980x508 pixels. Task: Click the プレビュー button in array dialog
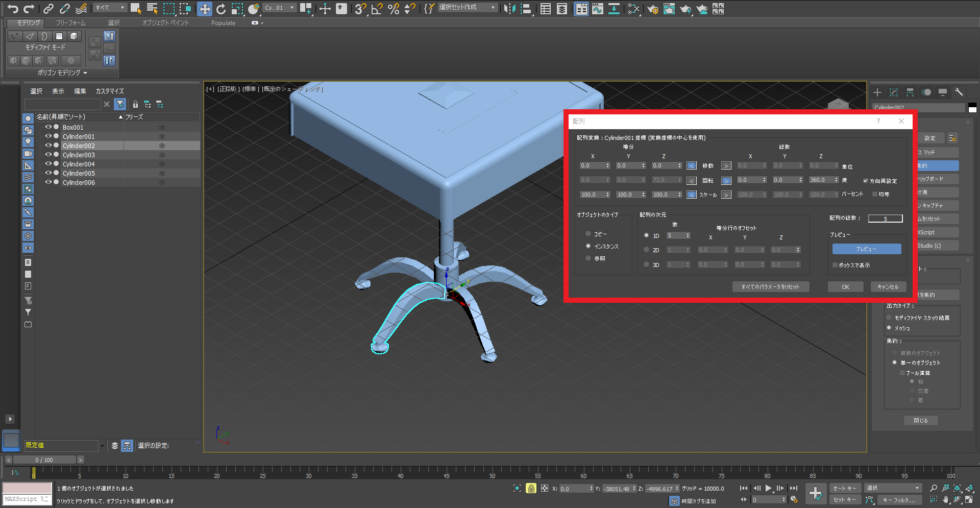(x=866, y=249)
